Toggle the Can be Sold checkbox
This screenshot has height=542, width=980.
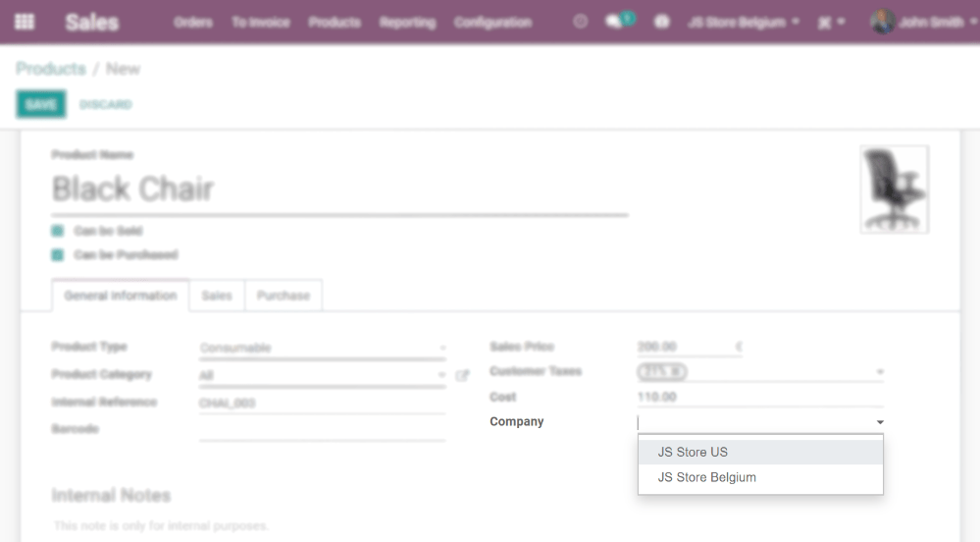pos(58,231)
